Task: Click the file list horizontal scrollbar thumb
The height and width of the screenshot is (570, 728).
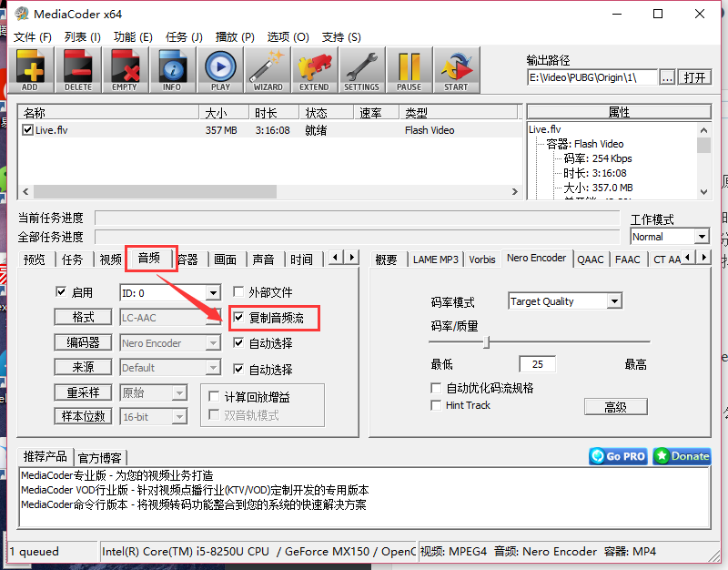Action: click(x=155, y=191)
